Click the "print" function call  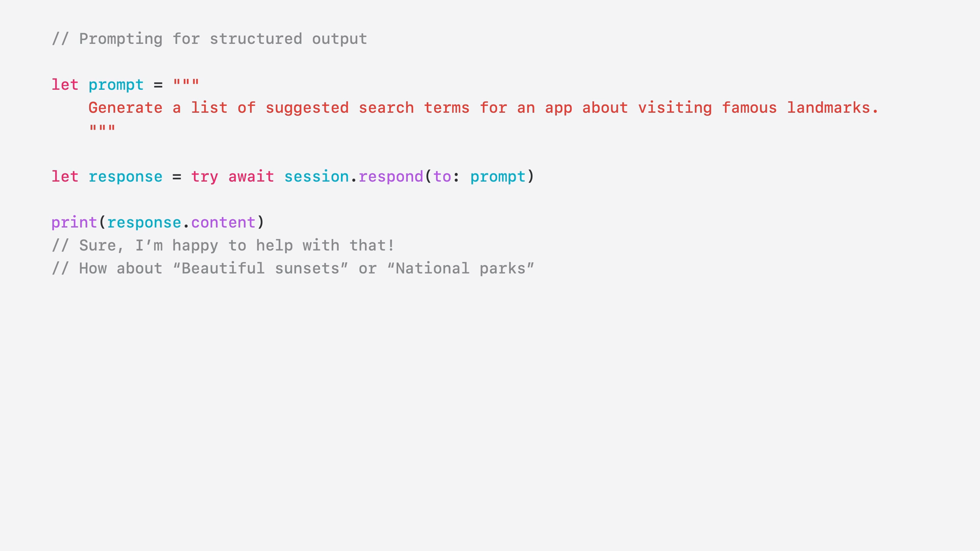[74, 223]
